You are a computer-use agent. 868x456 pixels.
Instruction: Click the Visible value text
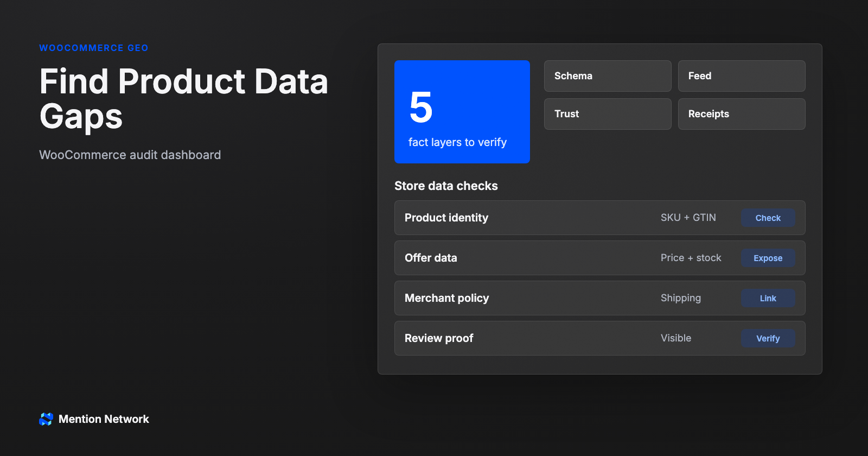click(676, 338)
